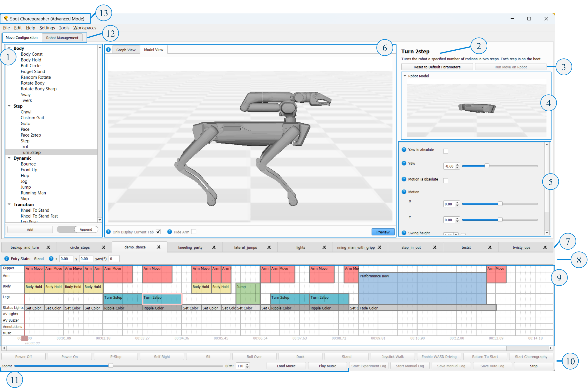Click the Zoom slider handle
This screenshot has width=588, height=391.
[111, 366]
